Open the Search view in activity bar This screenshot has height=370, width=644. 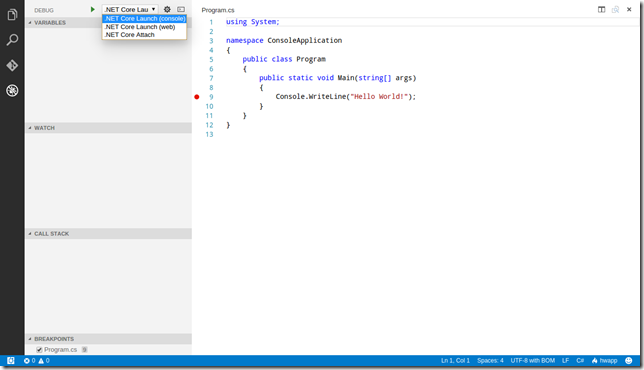coord(12,40)
